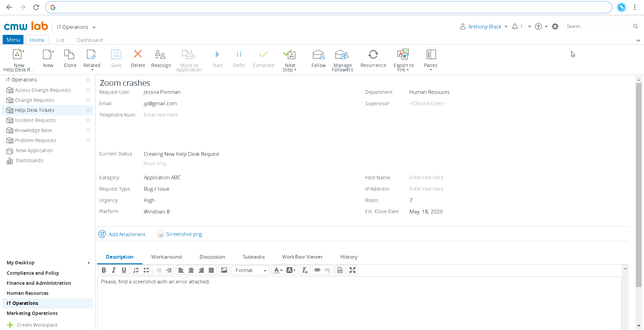
Task: Expand My Desktop with its arrow
Action: click(x=89, y=263)
